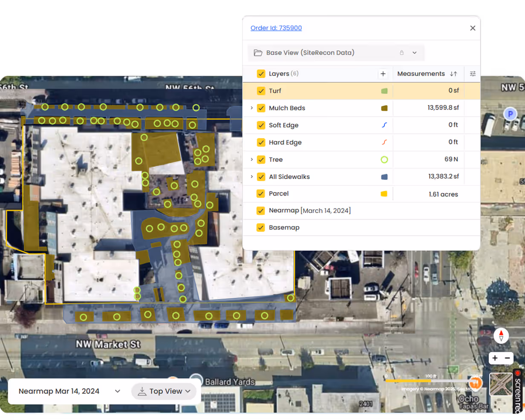This screenshot has width=525, height=420.
Task: Select the Hard Edge layer name
Action: point(285,142)
